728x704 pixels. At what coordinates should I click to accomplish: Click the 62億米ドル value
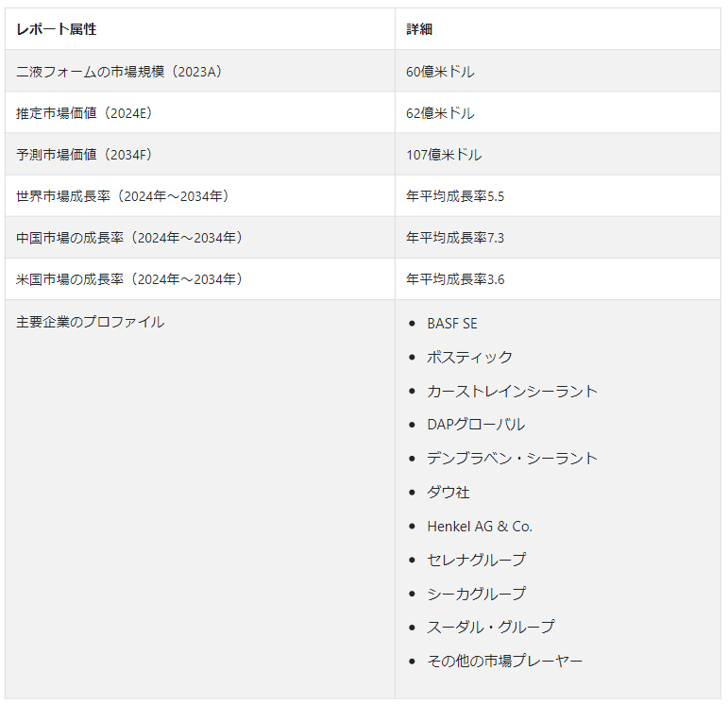click(440, 112)
